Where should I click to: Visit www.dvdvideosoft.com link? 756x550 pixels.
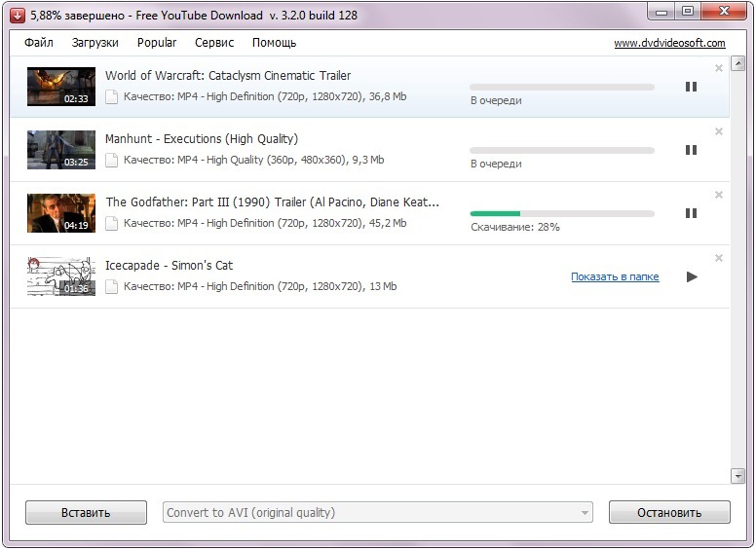669,43
